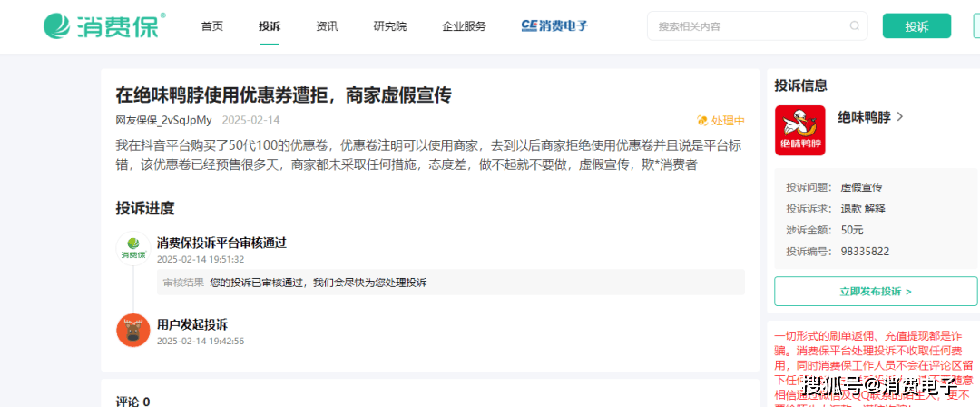Click the user avatar beside 用户发起投诉
Image resolution: width=980 pixels, height=407 pixels.
click(133, 330)
